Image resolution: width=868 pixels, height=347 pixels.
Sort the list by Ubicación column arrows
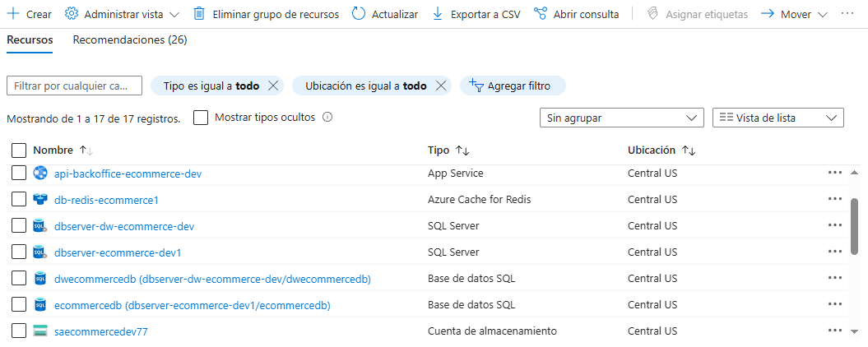[x=689, y=150]
